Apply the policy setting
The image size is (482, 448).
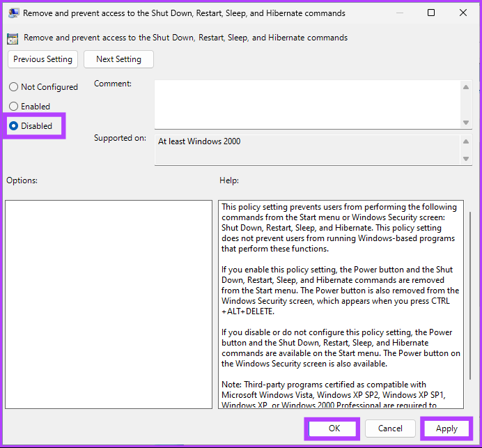click(x=446, y=428)
